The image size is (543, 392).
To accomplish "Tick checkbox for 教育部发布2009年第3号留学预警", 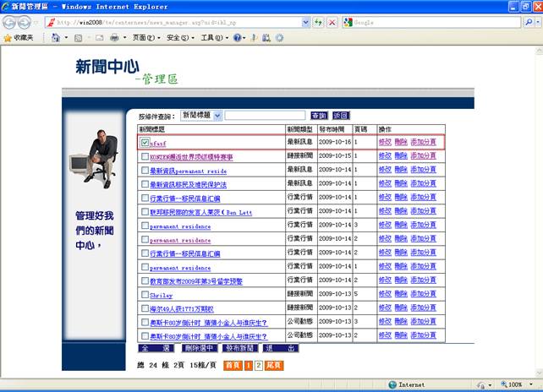I will [x=145, y=281].
